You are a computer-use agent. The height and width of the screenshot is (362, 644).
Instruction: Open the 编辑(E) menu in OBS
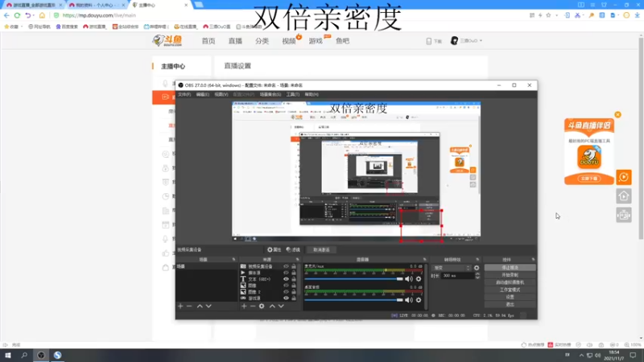(x=203, y=94)
